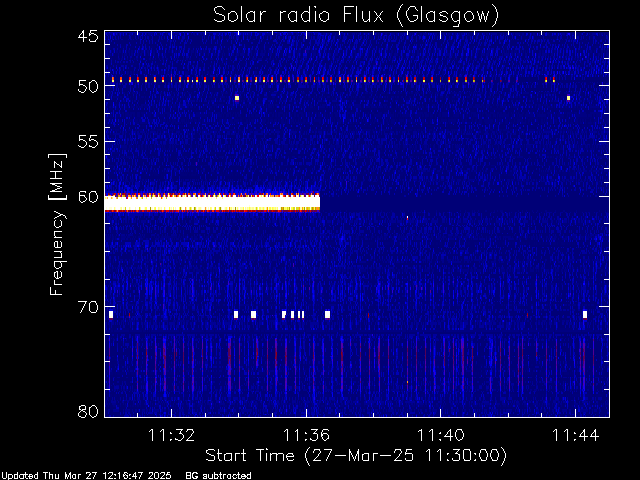Click the 11:40 time tick label
640x480 pixels.
(440, 435)
